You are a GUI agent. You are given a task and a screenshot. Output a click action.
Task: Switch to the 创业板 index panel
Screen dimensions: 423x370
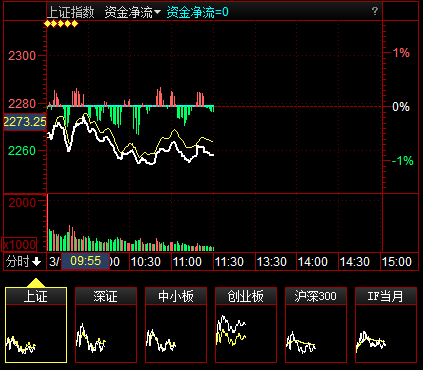(246, 325)
